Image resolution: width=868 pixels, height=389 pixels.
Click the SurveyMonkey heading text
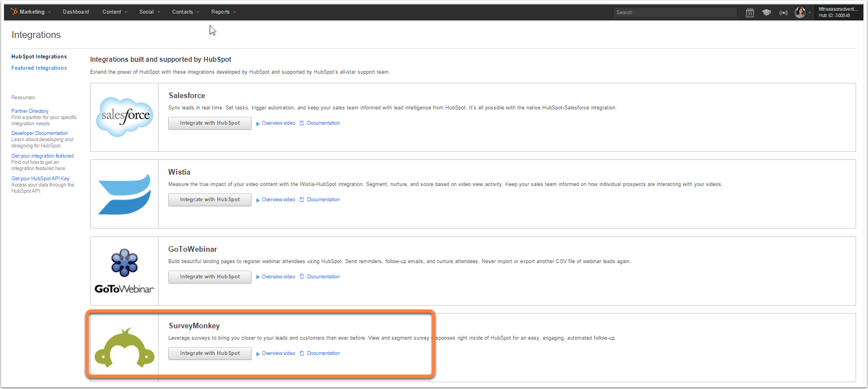[x=194, y=325]
